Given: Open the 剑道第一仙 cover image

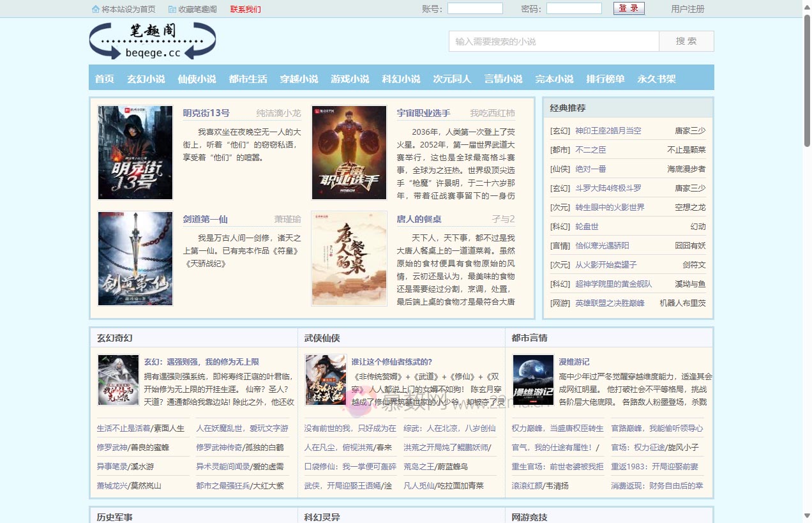Looking at the screenshot, I should (135, 259).
